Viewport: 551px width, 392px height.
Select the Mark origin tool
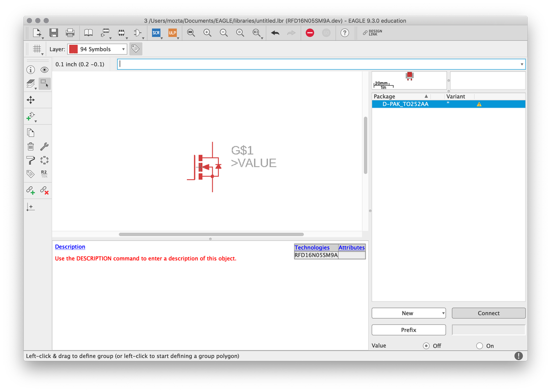31,207
